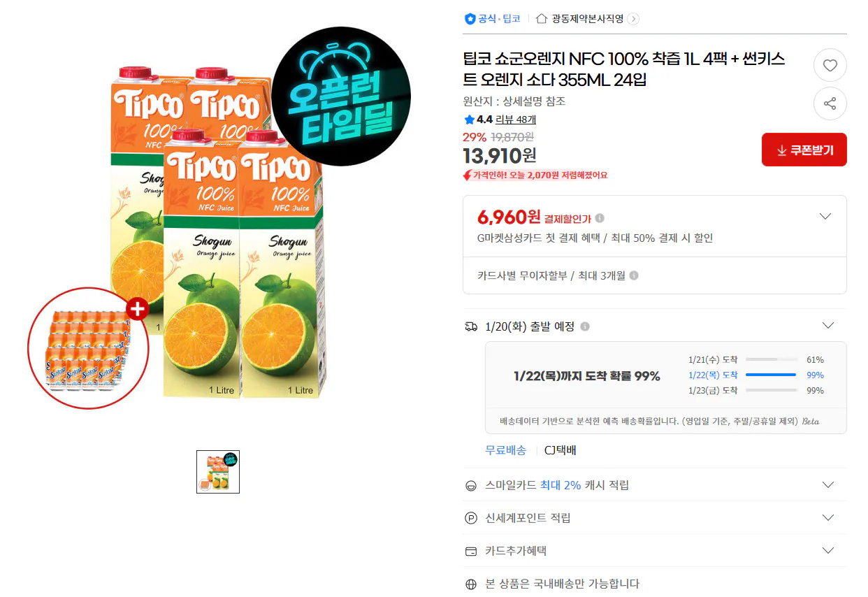The height and width of the screenshot is (597, 868).
Task: Open the share icon next to heart
Action: point(830,103)
